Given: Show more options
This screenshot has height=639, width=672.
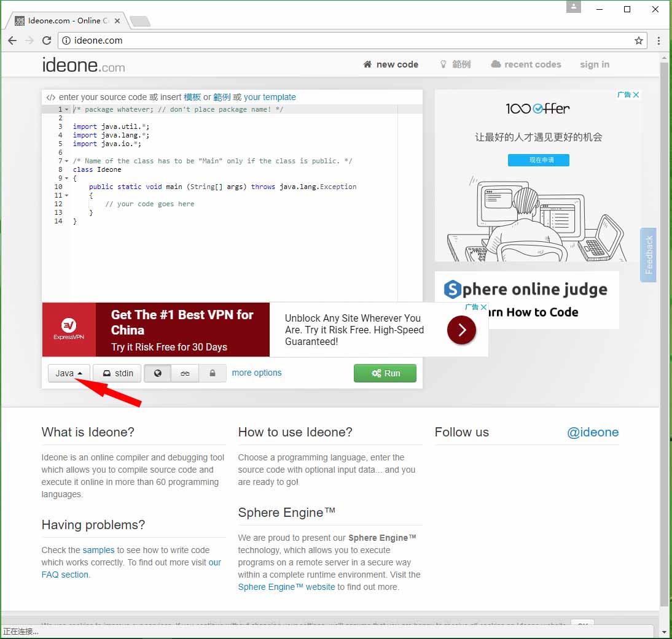Looking at the screenshot, I should [x=257, y=373].
